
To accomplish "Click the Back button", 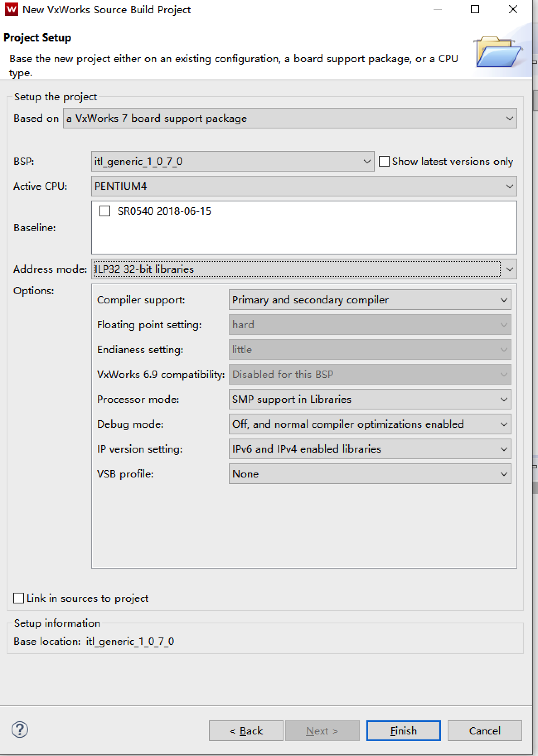I will 246,731.
